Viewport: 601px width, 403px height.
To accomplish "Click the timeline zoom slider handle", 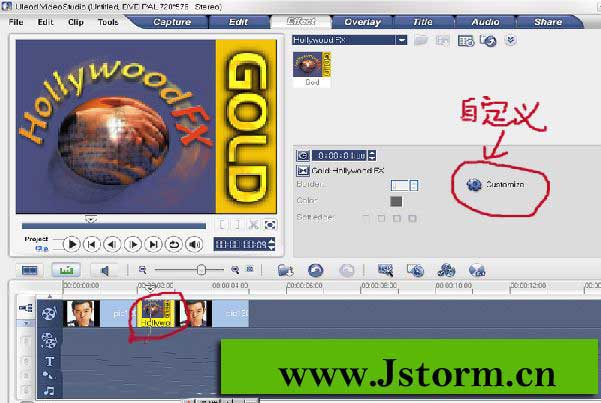I will (201, 270).
